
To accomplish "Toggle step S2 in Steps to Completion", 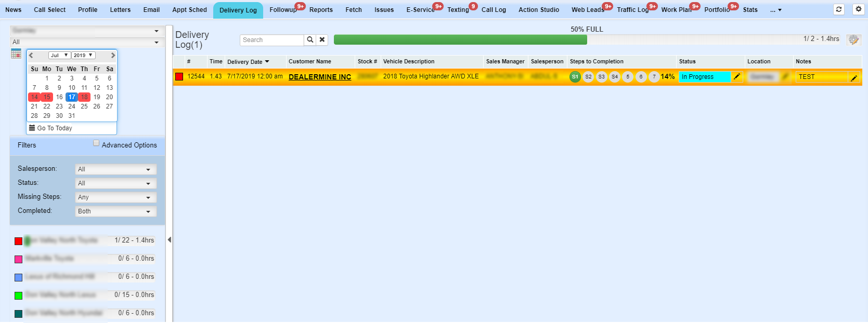I will (x=588, y=77).
